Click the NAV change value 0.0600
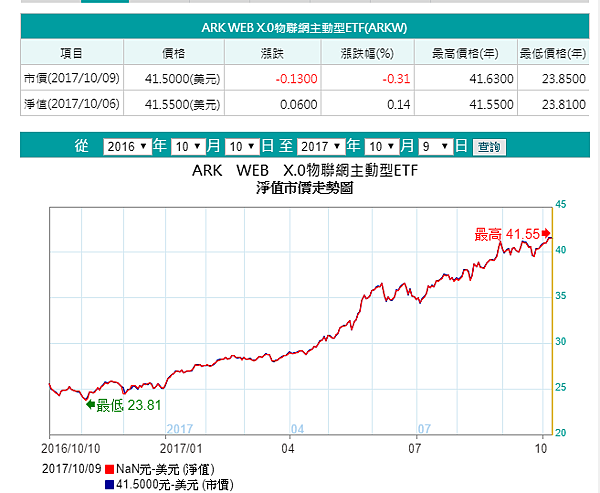The width and height of the screenshot is (600, 493). point(299,104)
